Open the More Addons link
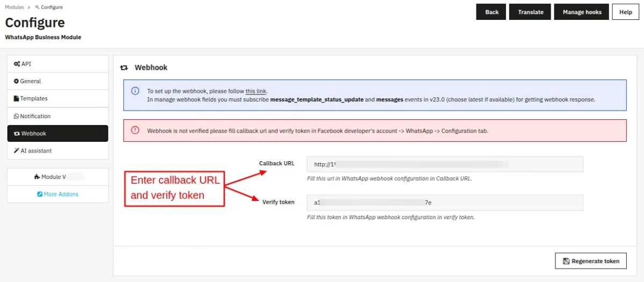 click(57, 194)
